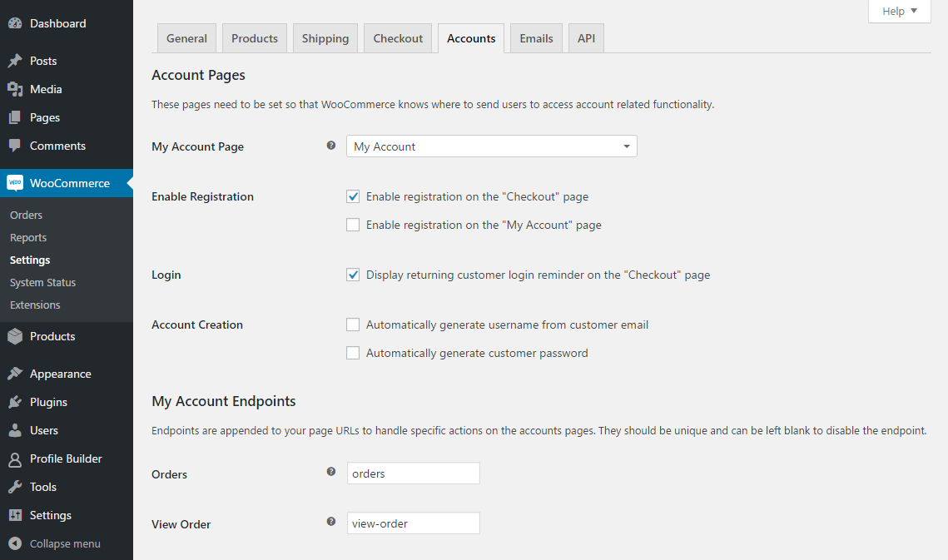The image size is (948, 560).
Task: Open the Shipping tab
Action: click(x=325, y=38)
